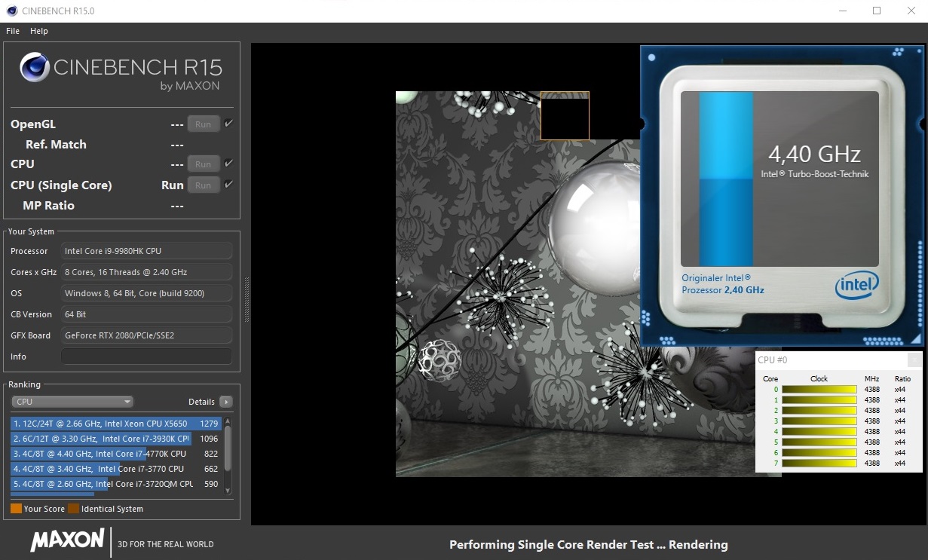The width and height of the screenshot is (928, 560).
Task: Click the CINEBENCH R15 sphere logo
Action: tap(35, 67)
